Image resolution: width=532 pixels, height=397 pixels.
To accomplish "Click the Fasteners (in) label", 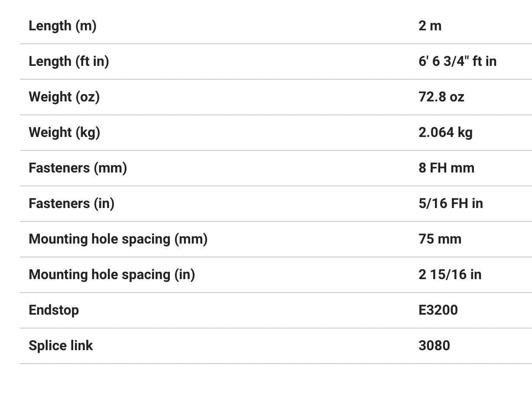I will (x=71, y=204).
